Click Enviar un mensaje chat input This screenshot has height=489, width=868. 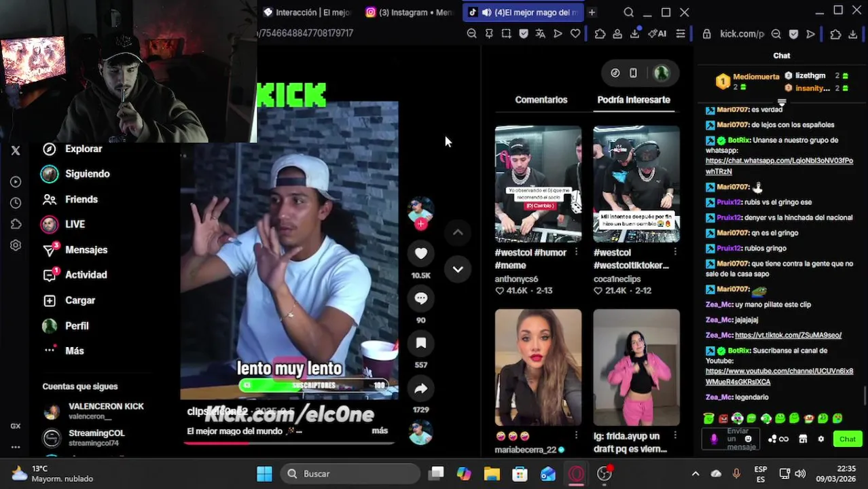732,439
